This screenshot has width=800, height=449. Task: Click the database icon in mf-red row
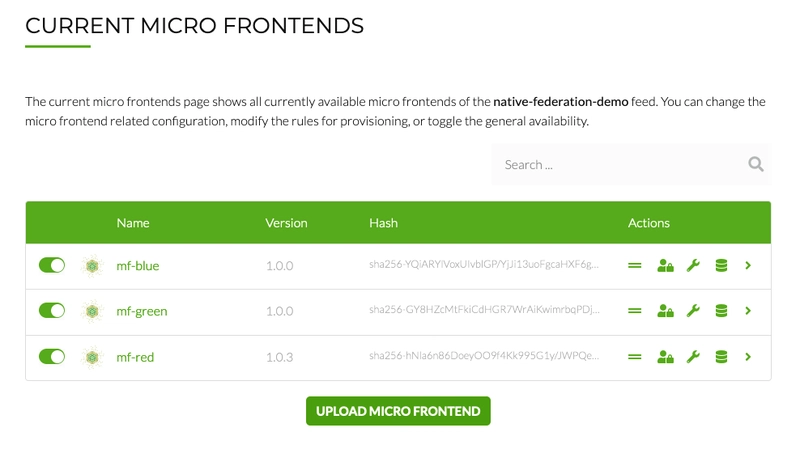pyautogui.click(x=721, y=357)
